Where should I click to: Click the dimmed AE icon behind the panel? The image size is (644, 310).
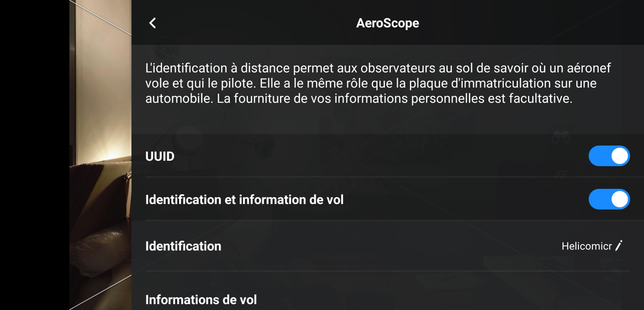[561, 174]
